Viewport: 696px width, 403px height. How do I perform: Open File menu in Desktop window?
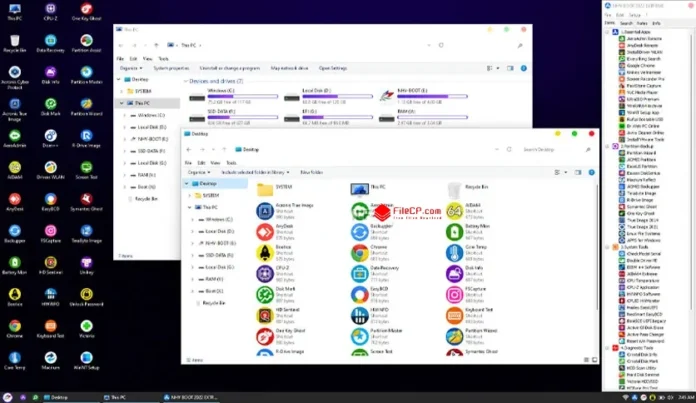coord(188,163)
